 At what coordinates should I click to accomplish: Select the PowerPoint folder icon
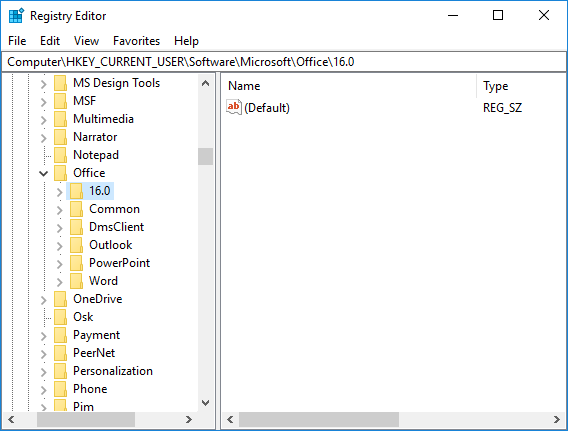(76, 263)
